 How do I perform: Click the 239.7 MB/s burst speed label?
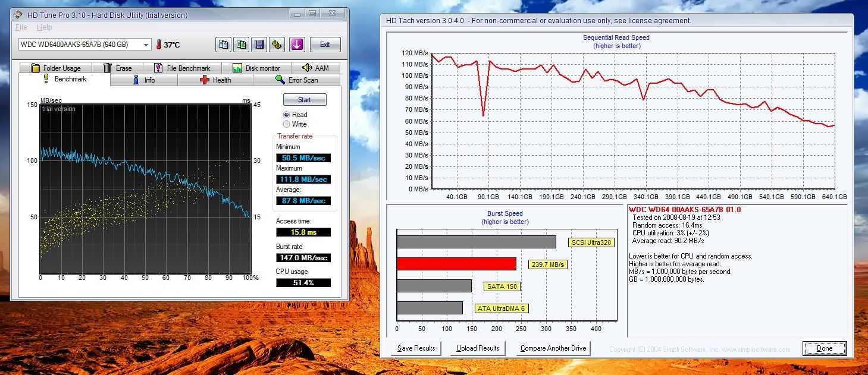(x=548, y=264)
